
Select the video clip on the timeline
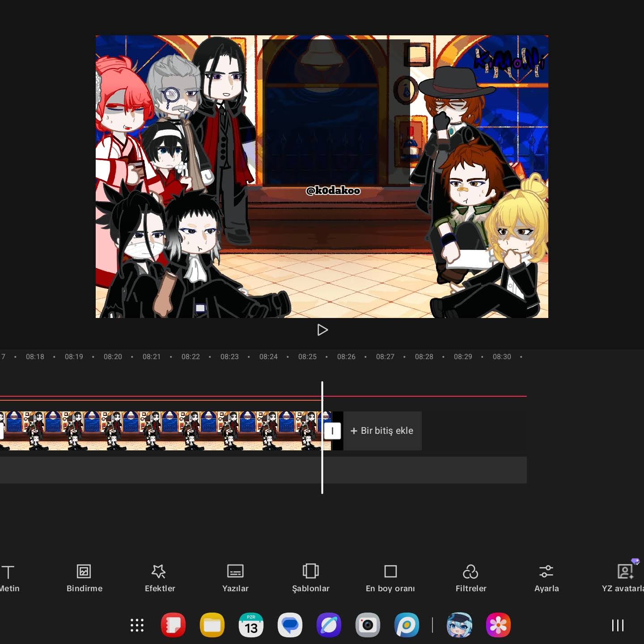point(161,431)
